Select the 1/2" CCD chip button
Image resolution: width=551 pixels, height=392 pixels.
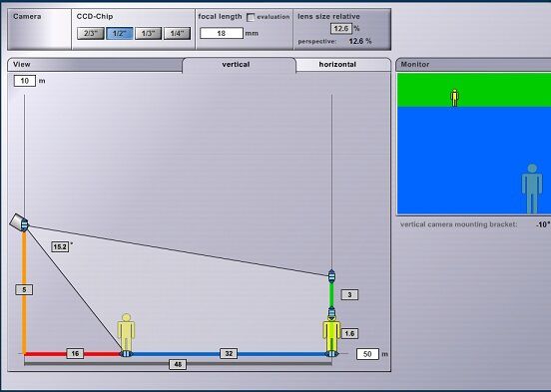pos(120,33)
